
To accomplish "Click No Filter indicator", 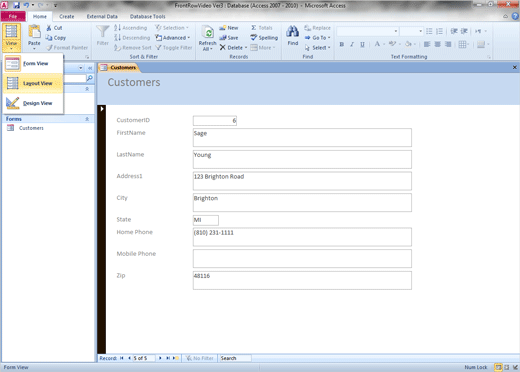I will (200, 358).
